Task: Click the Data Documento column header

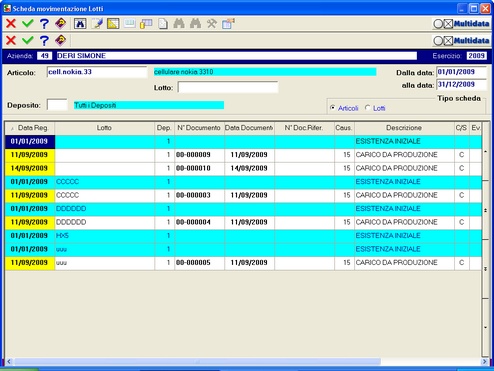Action: point(249,128)
